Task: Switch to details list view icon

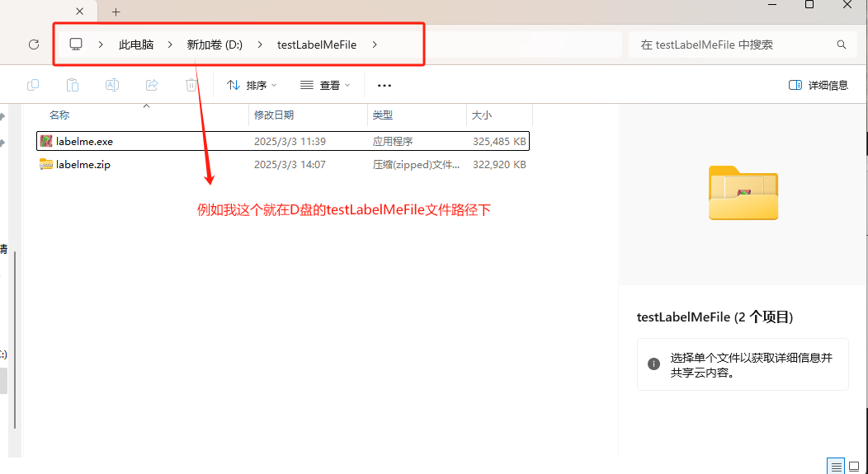Action: pos(837,466)
